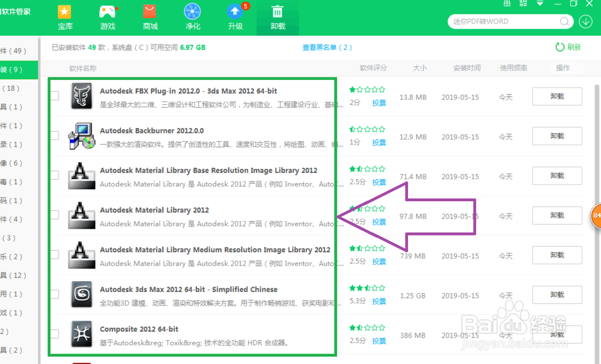Screen dimensions: 601x364
Task: Select highlighted sidebar category 装 (9)
Action: point(19,70)
